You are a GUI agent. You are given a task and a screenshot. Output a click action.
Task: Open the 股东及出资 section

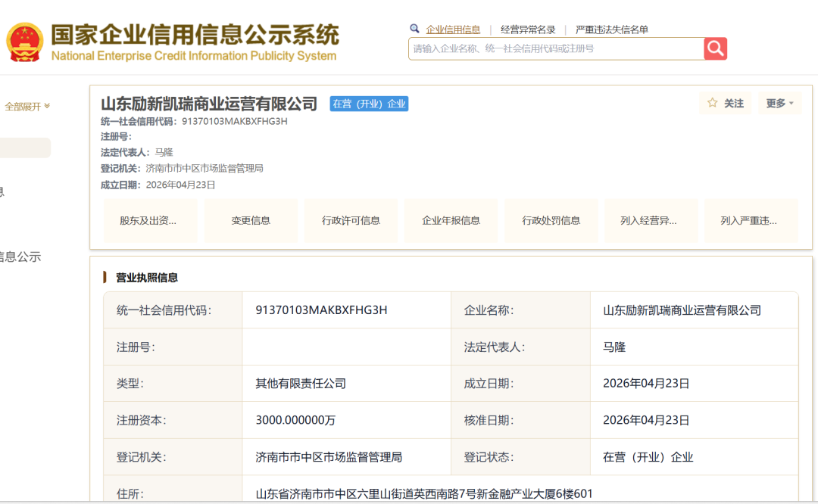tap(148, 221)
